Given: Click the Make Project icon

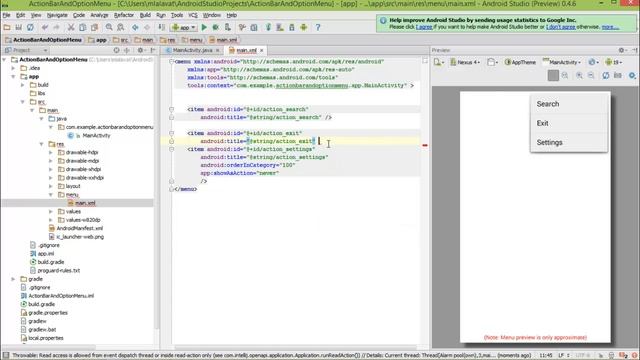Looking at the screenshot, I should point(162,27).
